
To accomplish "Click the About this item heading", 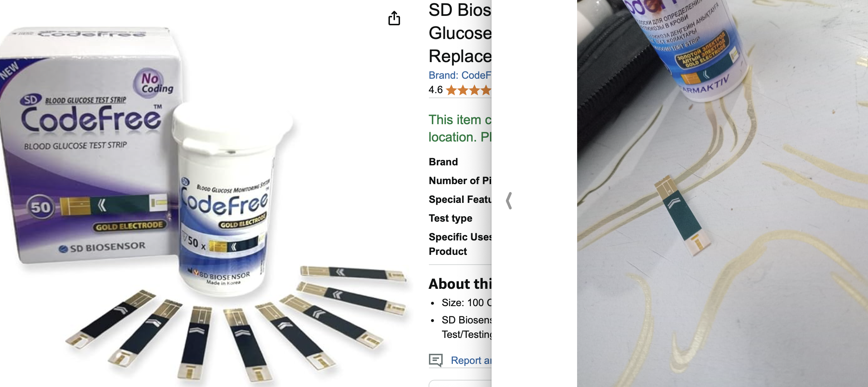I will point(460,284).
